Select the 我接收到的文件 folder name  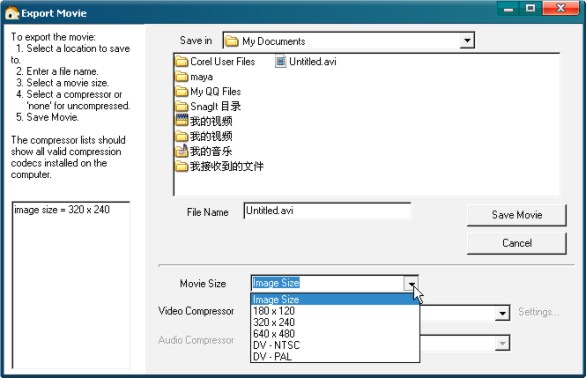point(227,166)
